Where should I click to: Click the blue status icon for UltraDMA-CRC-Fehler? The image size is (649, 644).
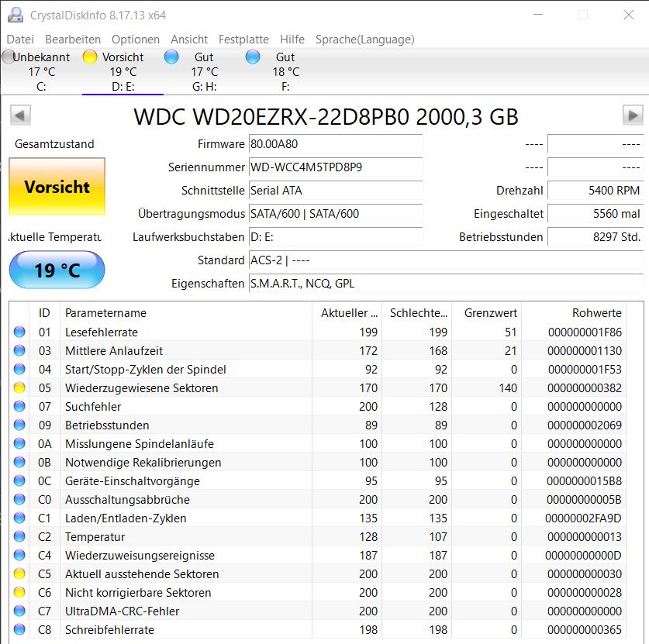point(19,611)
